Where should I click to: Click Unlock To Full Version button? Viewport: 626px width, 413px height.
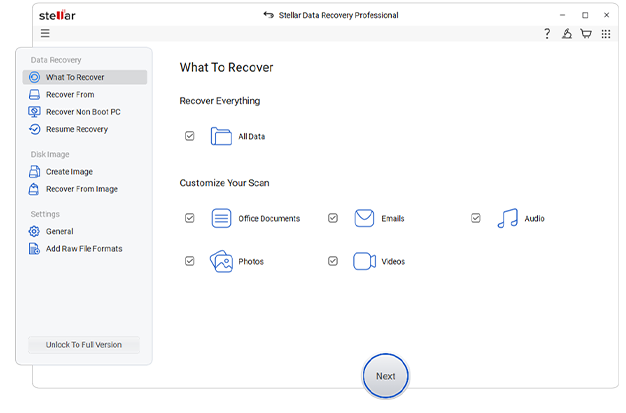(84, 345)
